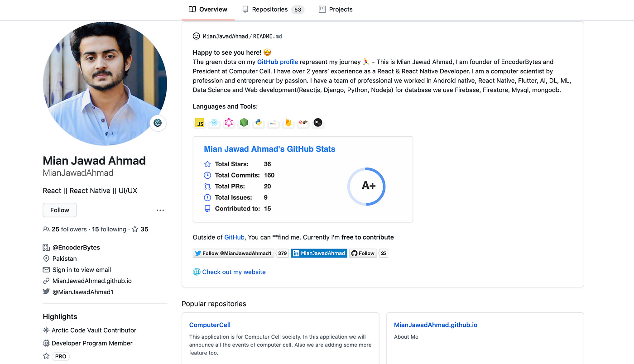Screen dimensions: 634x364
Task: Open the ComputerCell repository
Action: (x=210, y=325)
